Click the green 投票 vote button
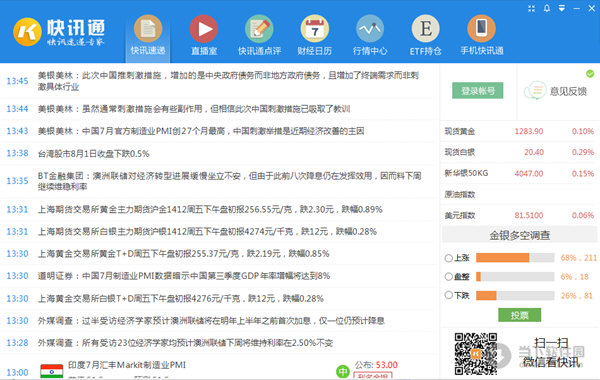The width and height of the screenshot is (600, 380). [519, 315]
